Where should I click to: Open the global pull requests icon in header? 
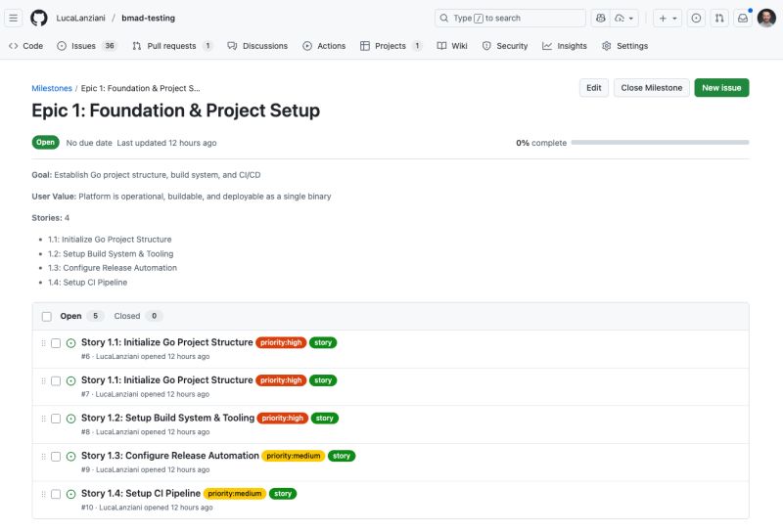point(719,18)
